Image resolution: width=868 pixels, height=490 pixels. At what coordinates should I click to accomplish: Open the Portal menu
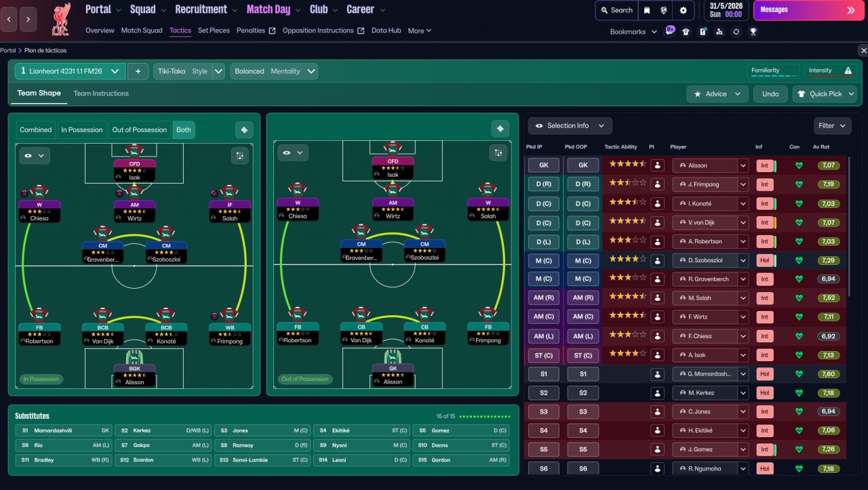pyautogui.click(x=103, y=9)
